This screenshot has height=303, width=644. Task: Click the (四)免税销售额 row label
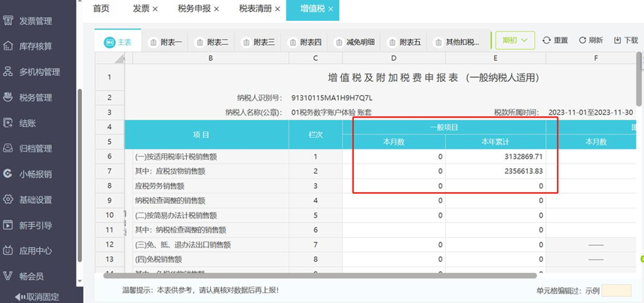(158, 259)
